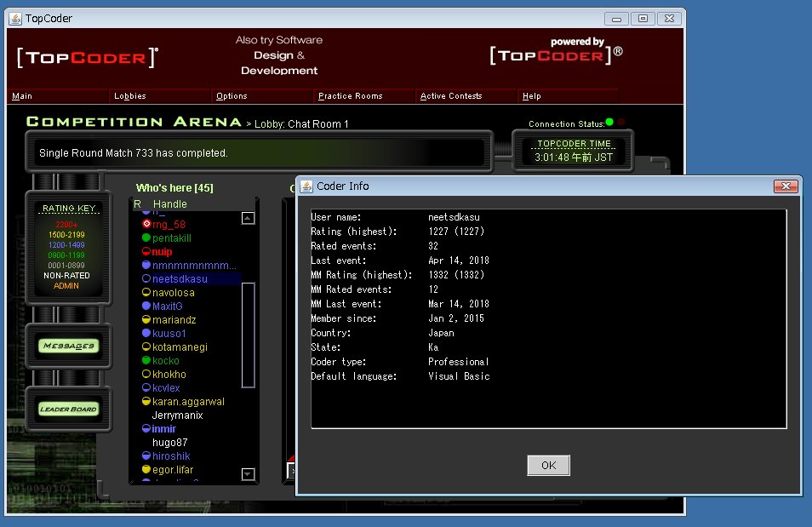
Task: Click the green Connection Status indicator
Action: pos(609,123)
